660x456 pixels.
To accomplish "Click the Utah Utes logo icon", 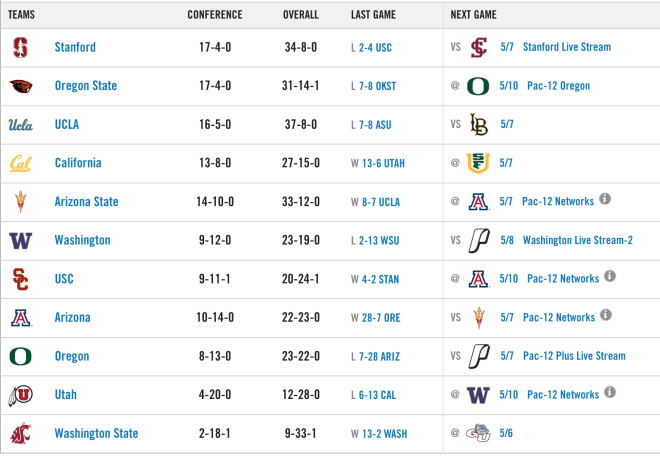I will pos(20,395).
